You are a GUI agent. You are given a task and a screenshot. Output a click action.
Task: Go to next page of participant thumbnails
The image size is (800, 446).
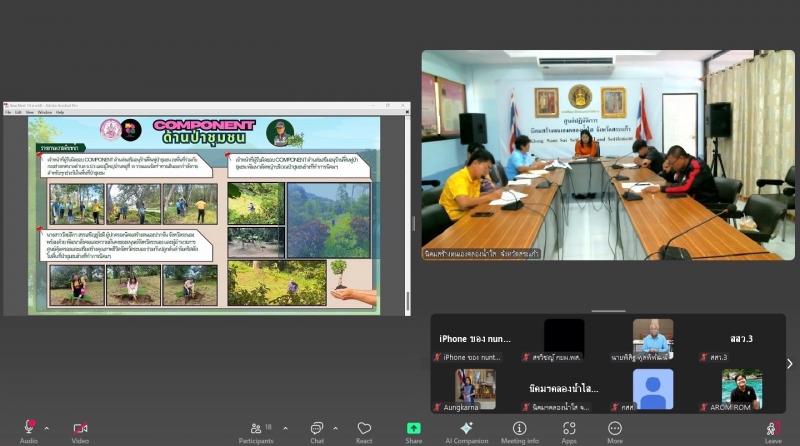pos(789,364)
